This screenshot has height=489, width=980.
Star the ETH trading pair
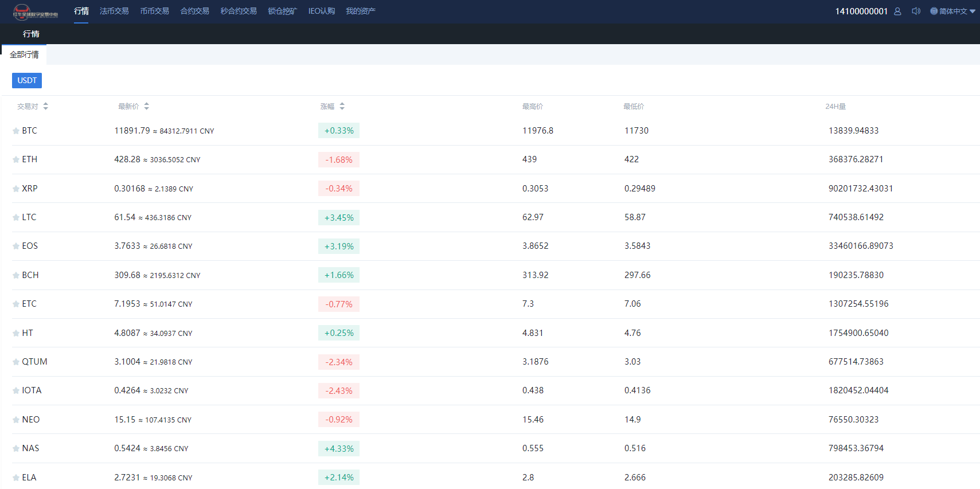coord(16,159)
